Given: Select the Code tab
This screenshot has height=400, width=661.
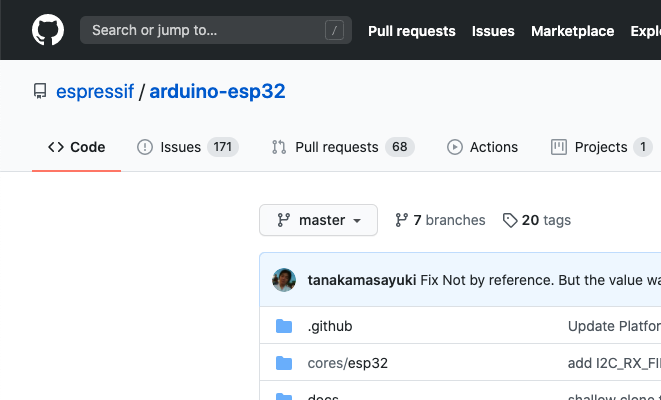Looking at the screenshot, I should (76, 147).
